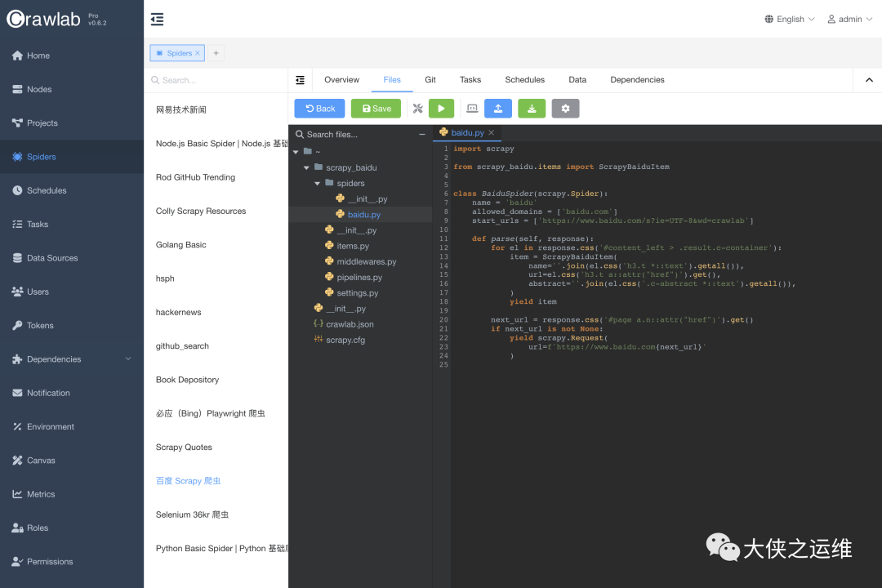
Task: Go to Nodes in sidebar
Action: (x=71, y=90)
